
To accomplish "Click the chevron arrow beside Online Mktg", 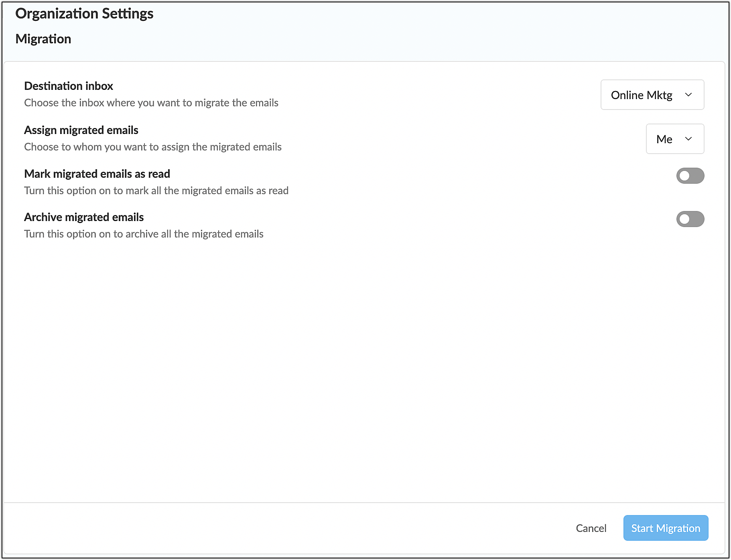I will click(x=688, y=95).
